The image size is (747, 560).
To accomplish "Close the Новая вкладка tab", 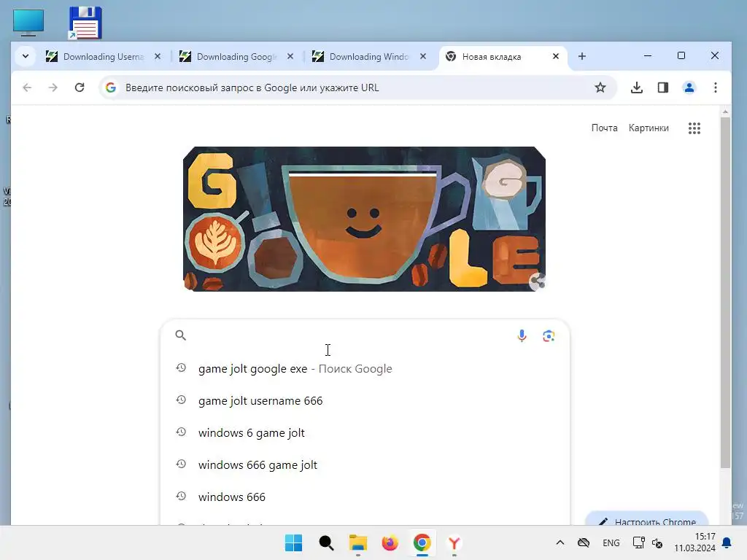I will pos(555,56).
